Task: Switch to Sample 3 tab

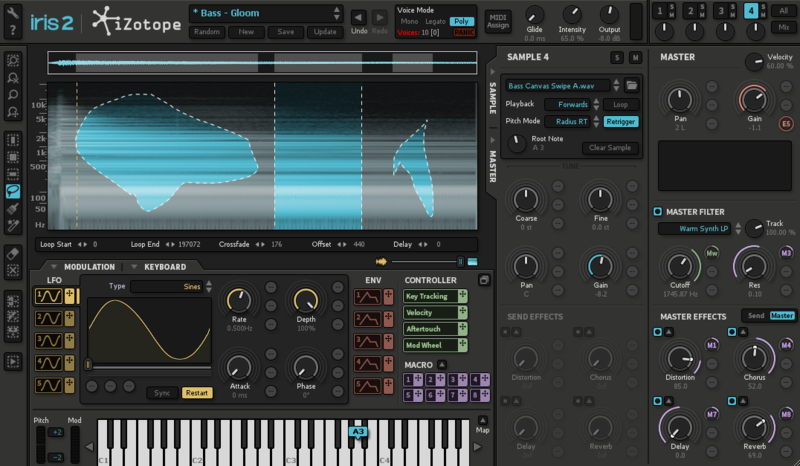Action: click(x=721, y=11)
